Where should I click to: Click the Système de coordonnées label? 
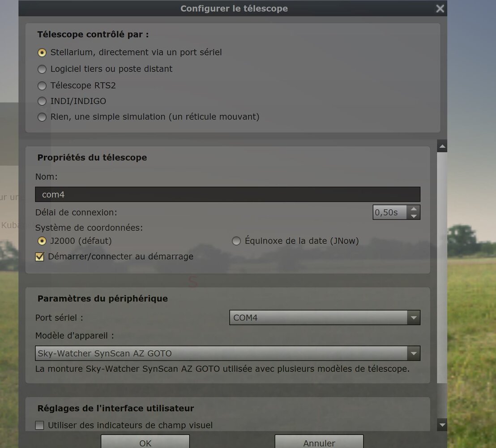pos(89,228)
